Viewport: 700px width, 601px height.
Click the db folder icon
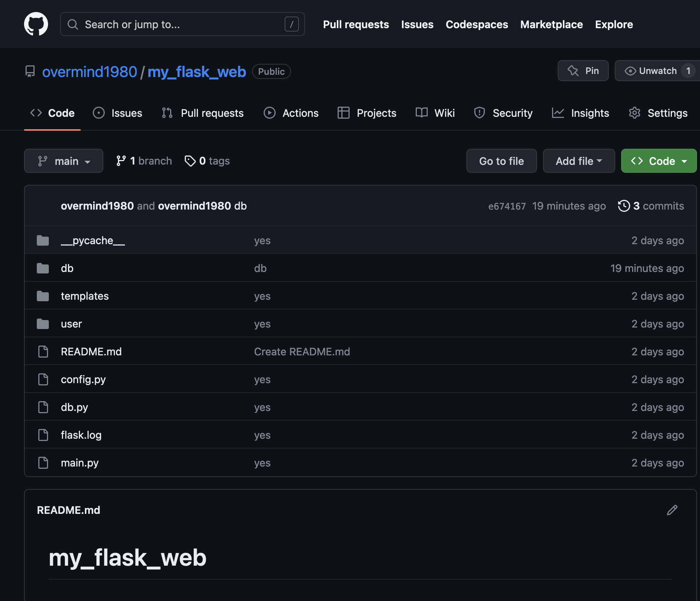pos(43,268)
